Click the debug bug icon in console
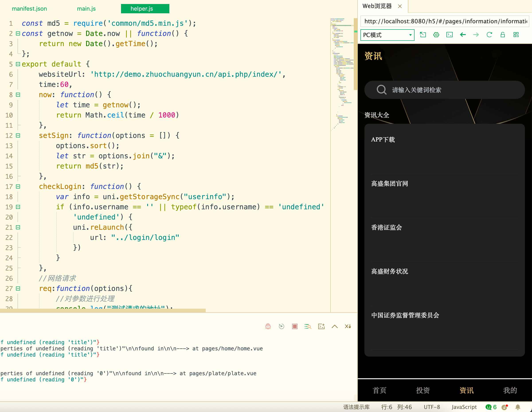Screen dimensions: 532x412 tap(268, 326)
